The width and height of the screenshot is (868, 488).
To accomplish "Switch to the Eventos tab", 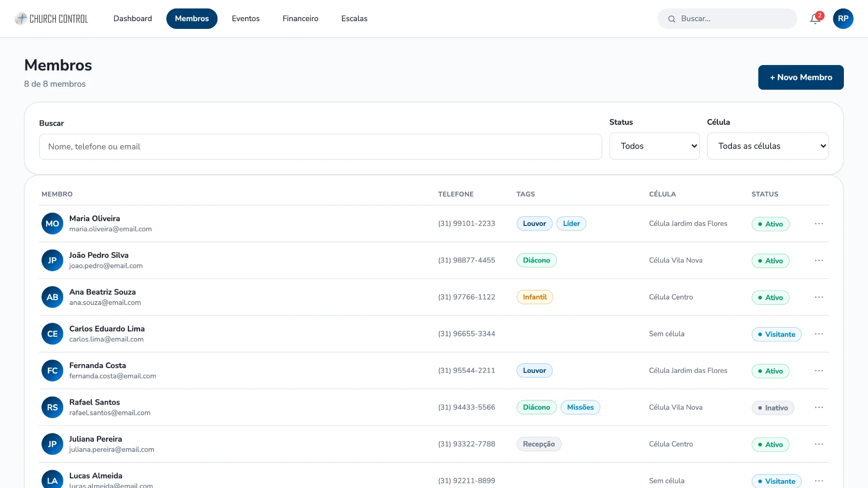I will [245, 19].
